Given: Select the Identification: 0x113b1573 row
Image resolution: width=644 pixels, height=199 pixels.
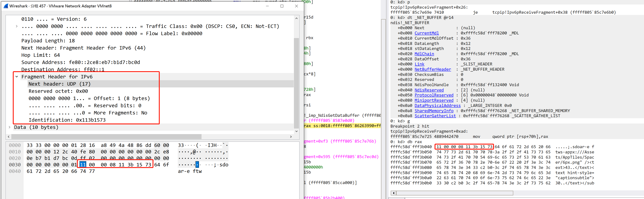Looking at the screenshot, I should click(150, 120).
